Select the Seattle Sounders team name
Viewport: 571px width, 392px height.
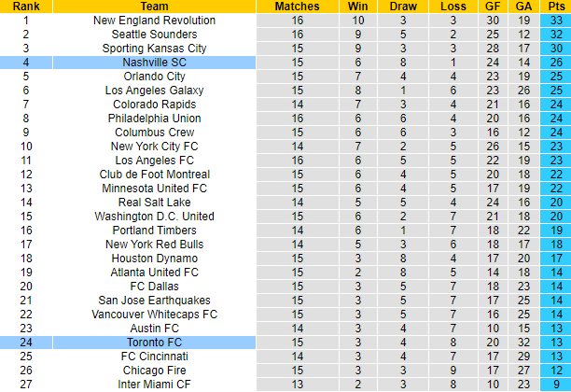(x=154, y=34)
